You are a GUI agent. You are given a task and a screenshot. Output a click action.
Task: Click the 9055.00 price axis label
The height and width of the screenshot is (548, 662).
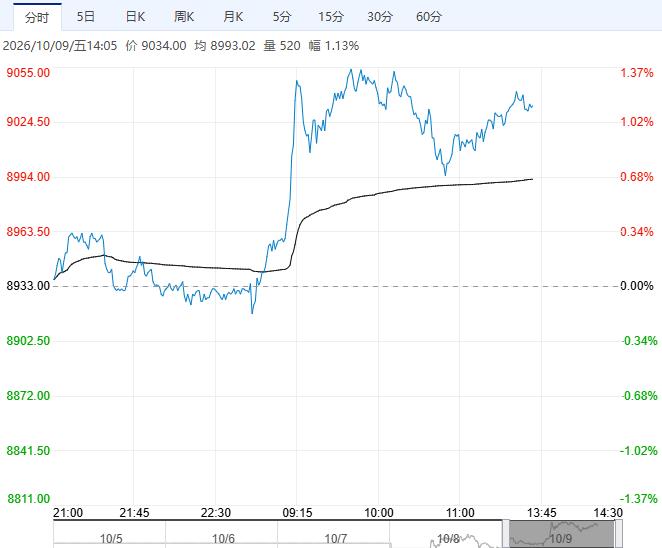[x=28, y=73]
